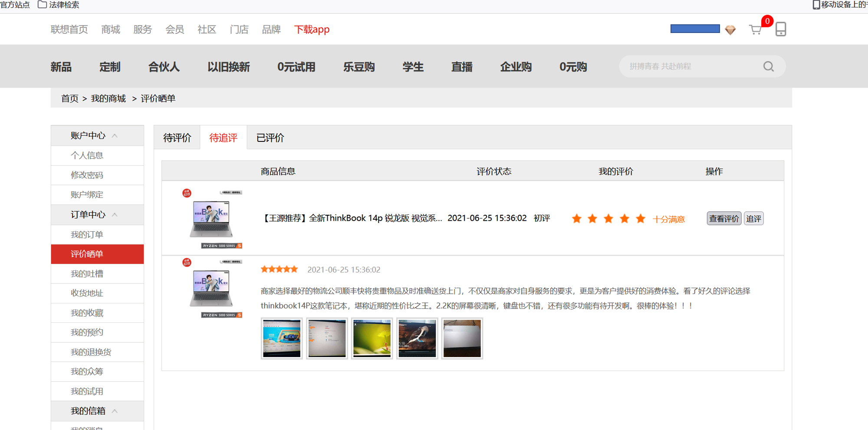Open 账户绑定 in sidebar
The image size is (868, 430).
[x=97, y=195]
